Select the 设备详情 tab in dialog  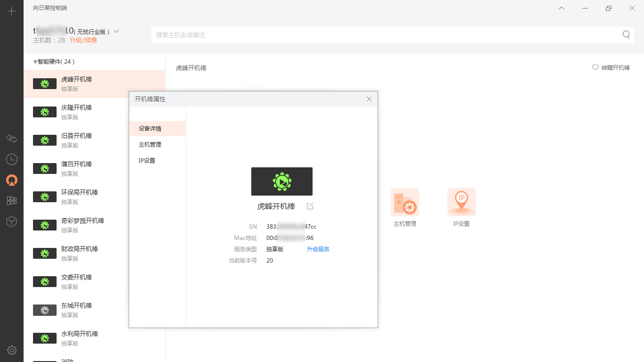[157, 129]
